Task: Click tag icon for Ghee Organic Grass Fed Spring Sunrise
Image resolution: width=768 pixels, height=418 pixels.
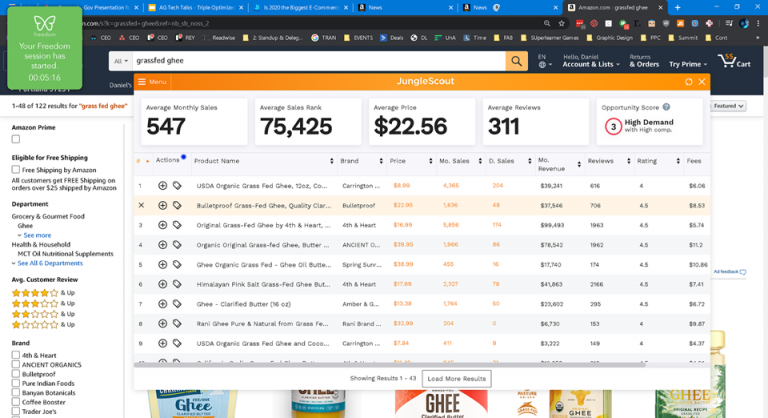Action: pos(177,265)
